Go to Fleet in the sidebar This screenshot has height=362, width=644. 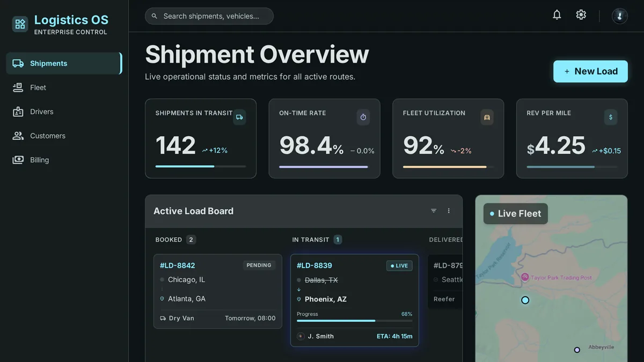point(64,87)
